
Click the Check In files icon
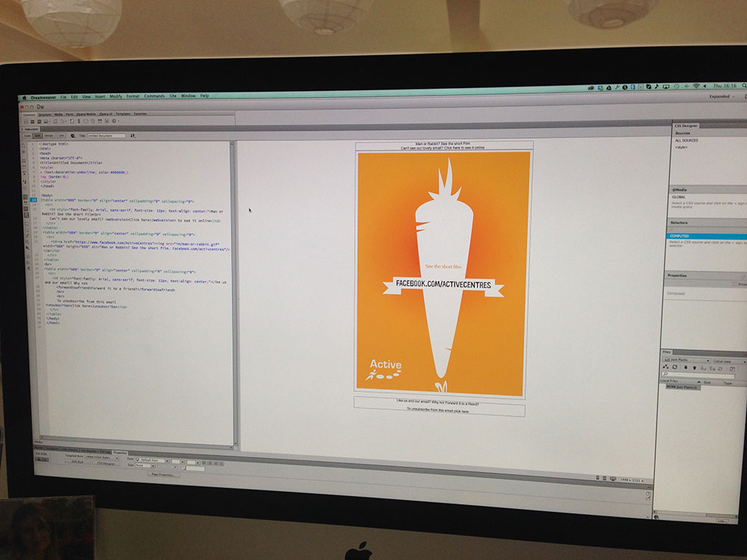pyautogui.click(x=712, y=369)
